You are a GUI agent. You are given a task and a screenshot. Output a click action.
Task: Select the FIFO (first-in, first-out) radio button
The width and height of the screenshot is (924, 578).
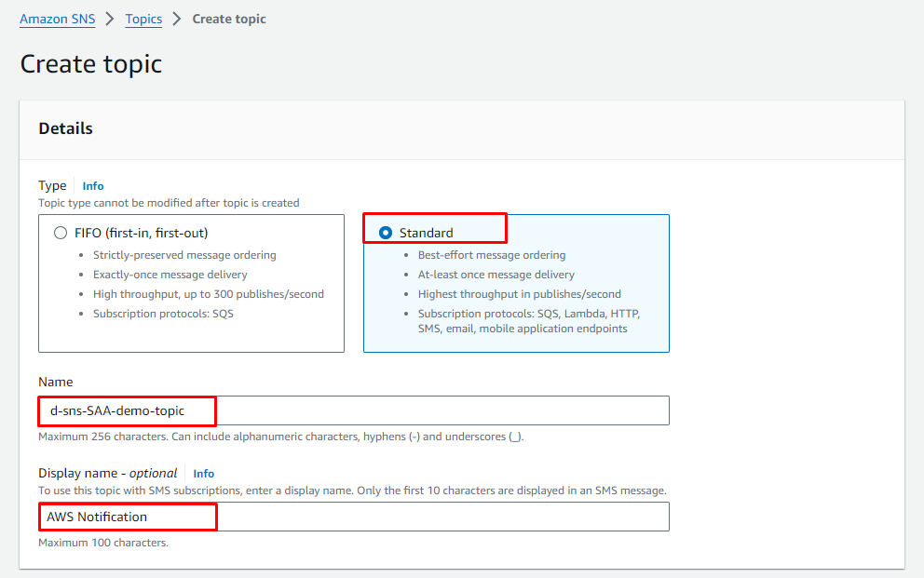[61, 233]
